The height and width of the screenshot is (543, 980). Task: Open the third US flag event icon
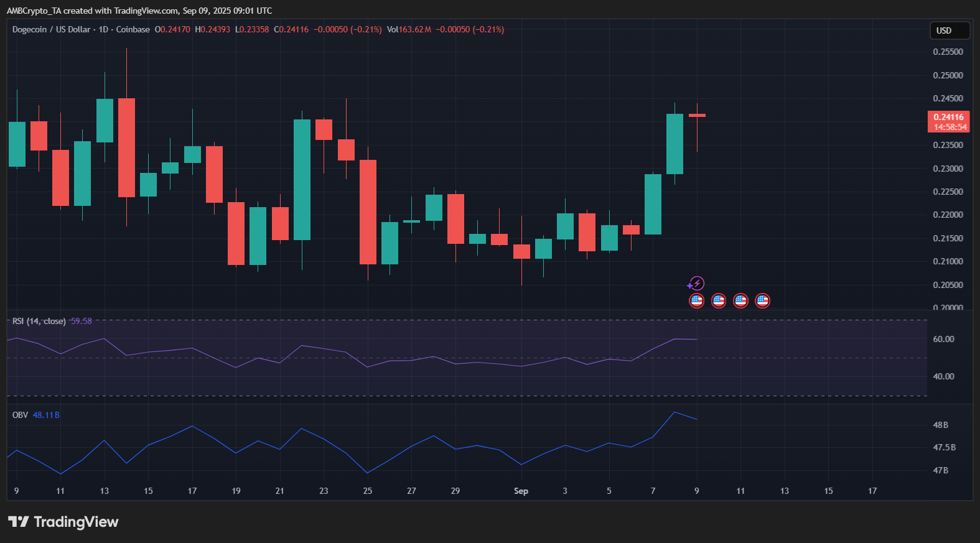pos(740,301)
